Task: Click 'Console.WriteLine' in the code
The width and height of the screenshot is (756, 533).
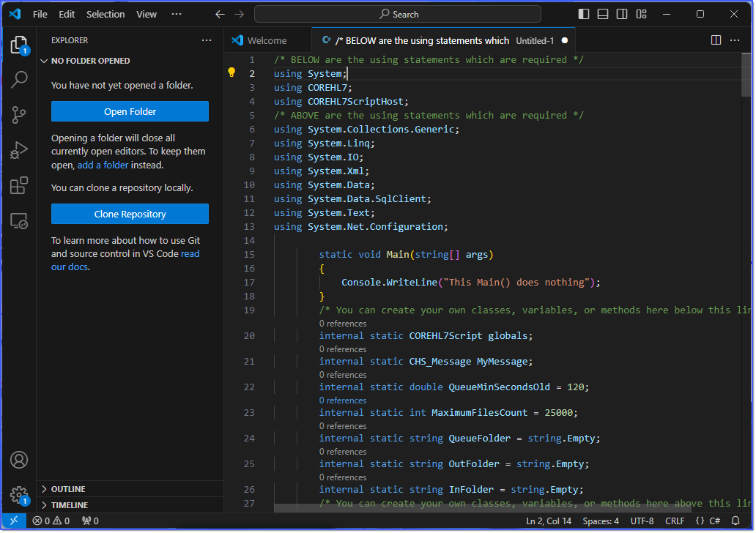Action: click(x=390, y=283)
